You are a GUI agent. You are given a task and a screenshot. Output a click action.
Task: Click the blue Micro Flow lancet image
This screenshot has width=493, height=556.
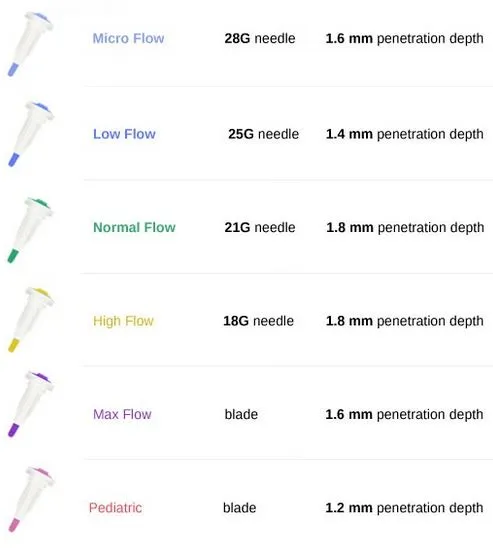point(30,44)
